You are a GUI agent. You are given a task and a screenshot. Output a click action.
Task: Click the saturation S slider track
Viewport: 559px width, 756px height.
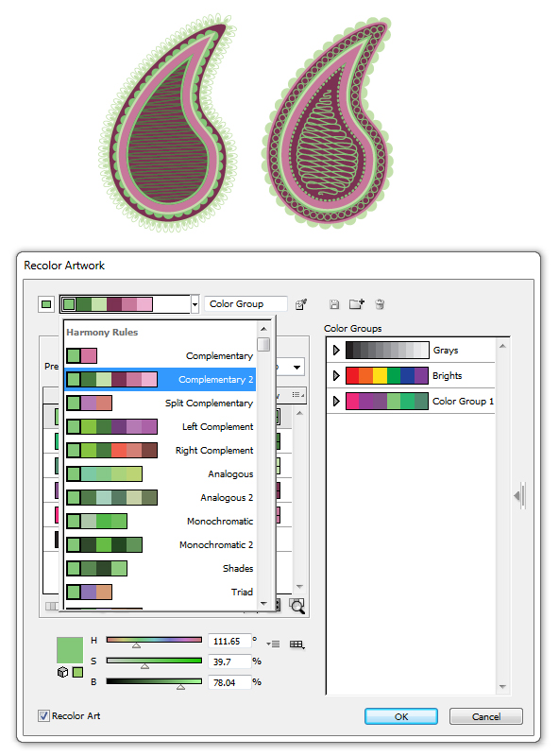pyautogui.click(x=154, y=661)
